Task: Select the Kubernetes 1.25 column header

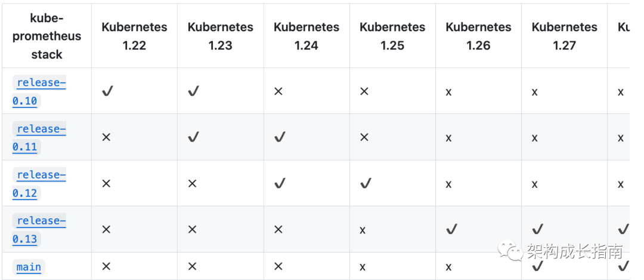Action: tap(392, 36)
